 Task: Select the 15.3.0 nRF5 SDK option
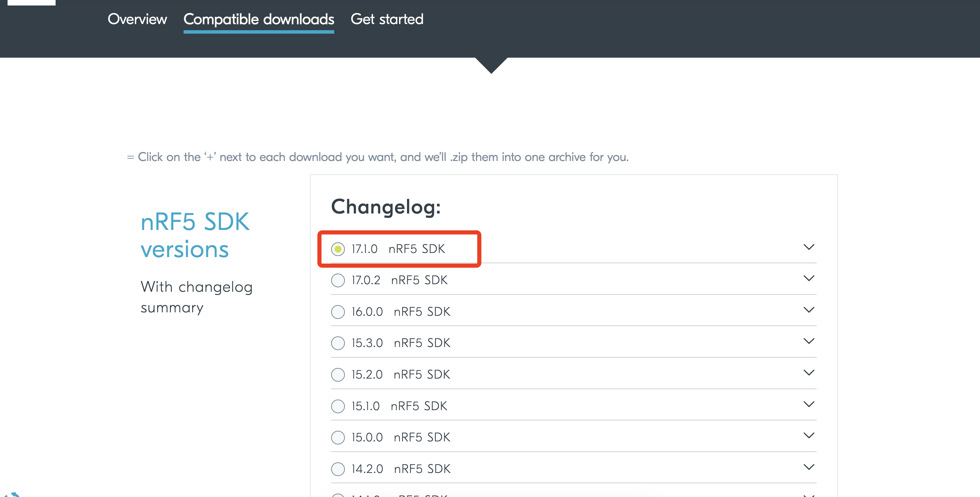click(338, 343)
